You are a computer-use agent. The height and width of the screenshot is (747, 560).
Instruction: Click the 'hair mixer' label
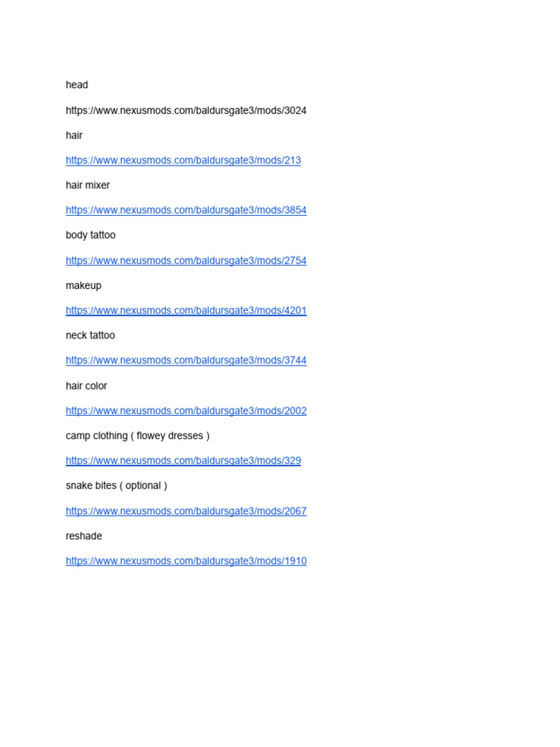(87, 185)
